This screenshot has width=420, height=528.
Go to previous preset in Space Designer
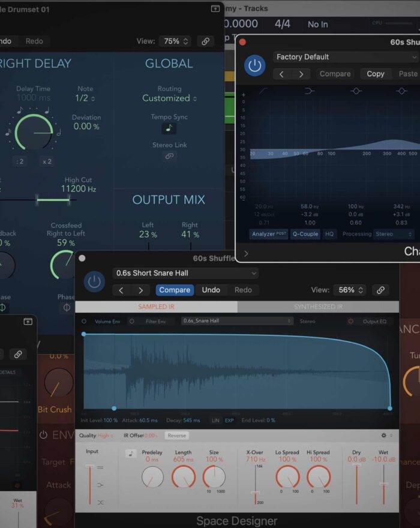coord(121,290)
